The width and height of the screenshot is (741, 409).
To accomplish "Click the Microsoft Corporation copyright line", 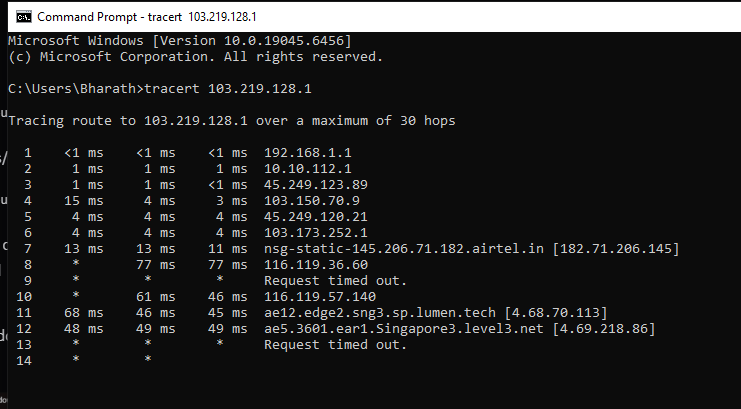I will click(195, 57).
